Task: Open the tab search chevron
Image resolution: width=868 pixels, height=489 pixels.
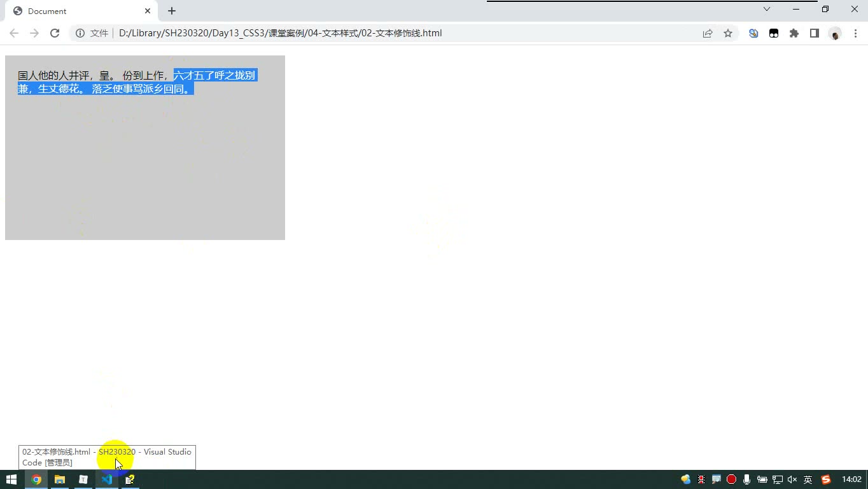Action: click(x=767, y=9)
